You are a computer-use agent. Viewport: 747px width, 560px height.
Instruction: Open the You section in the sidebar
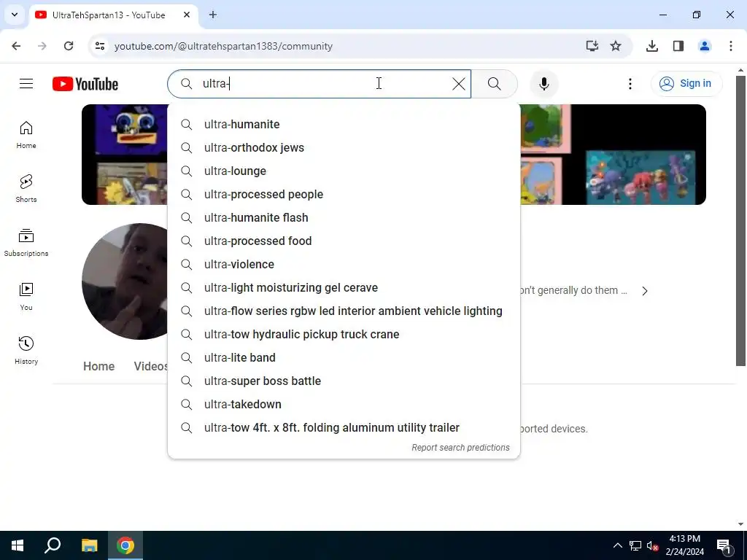26,296
